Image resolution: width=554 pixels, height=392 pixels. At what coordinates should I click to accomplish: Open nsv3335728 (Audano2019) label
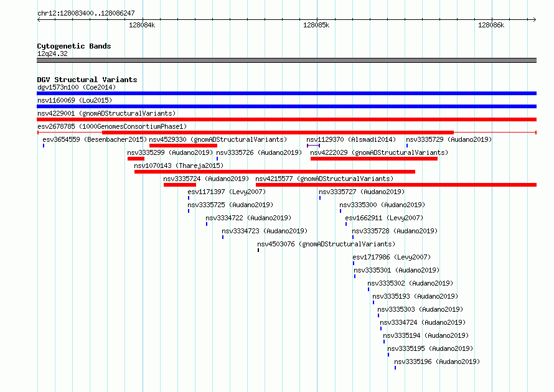pyautogui.click(x=395, y=231)
